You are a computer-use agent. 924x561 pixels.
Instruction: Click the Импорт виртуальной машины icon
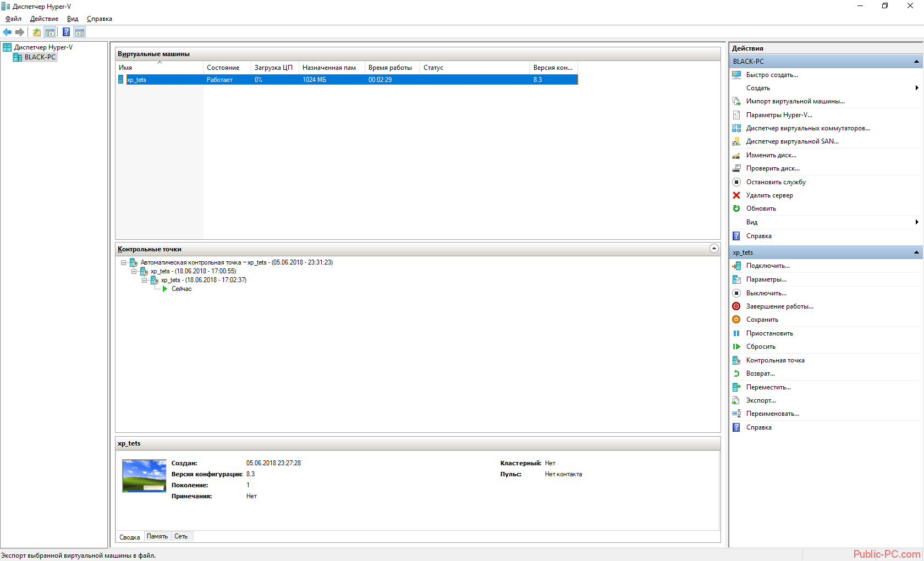point(736,101)
